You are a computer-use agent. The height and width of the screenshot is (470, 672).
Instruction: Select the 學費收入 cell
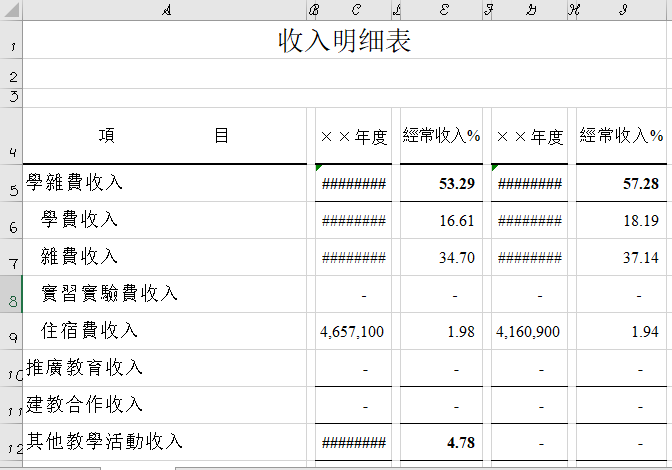click(x=164, y=220)
